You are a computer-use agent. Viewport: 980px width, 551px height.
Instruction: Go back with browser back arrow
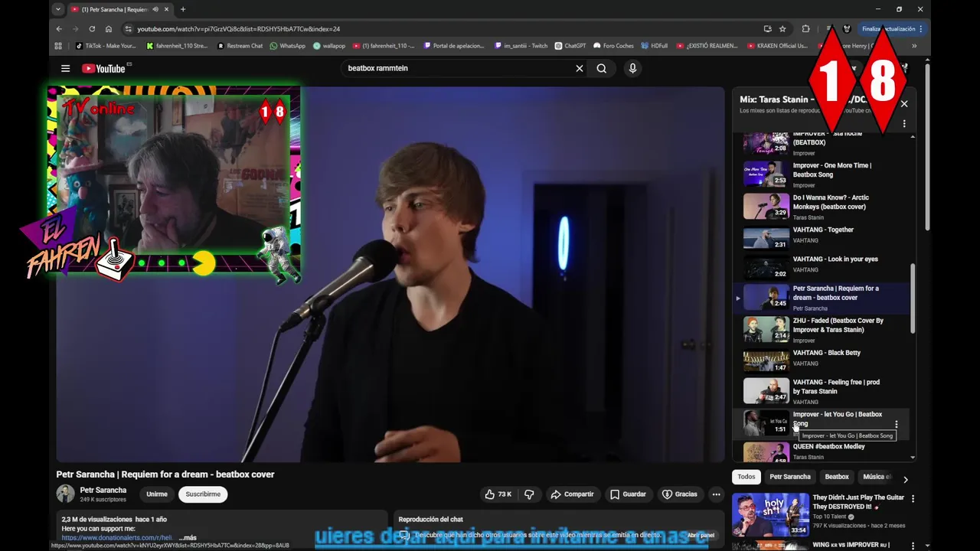pos(59,29)
